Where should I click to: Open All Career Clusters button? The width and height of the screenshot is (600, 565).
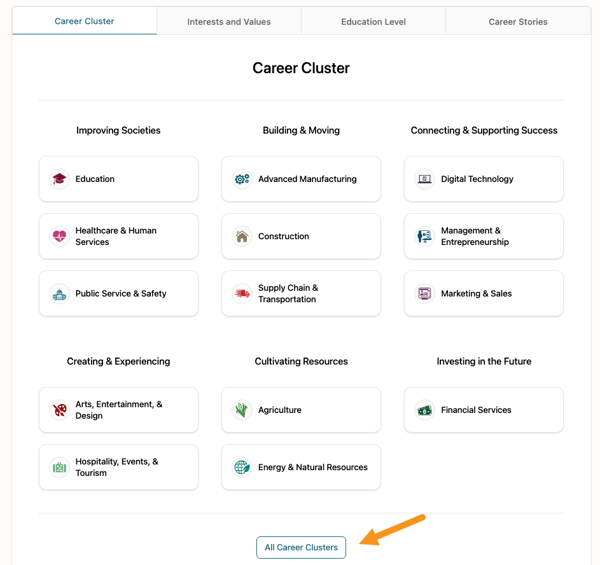point(301,547)
